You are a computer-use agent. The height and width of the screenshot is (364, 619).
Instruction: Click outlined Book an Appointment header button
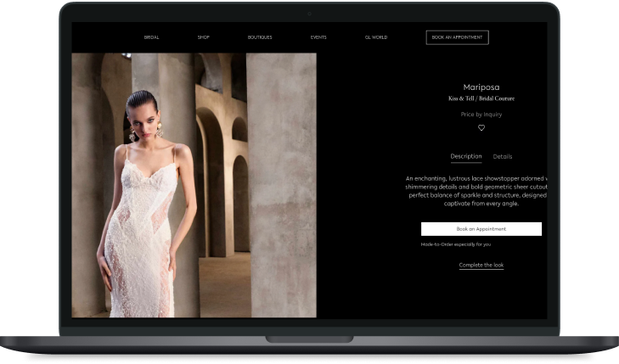457,37
